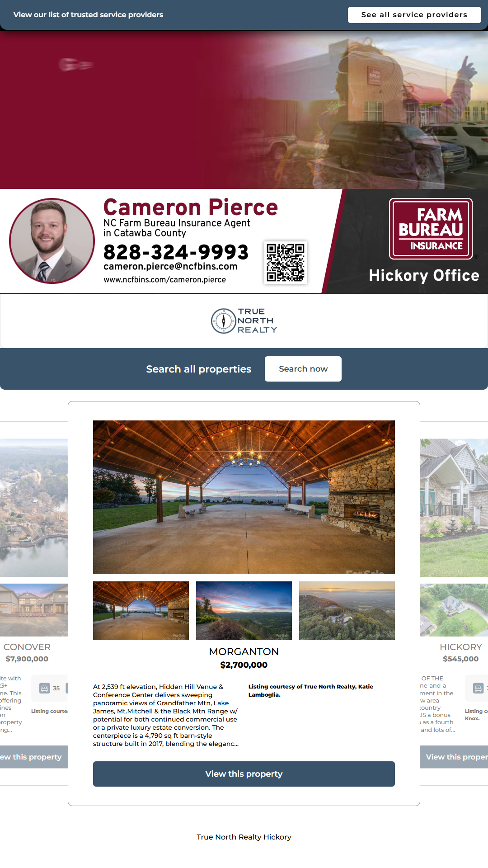Open the QR code on Cameron Pierce ad
Screen dimensions: 488x868
(x=286, y=263)
